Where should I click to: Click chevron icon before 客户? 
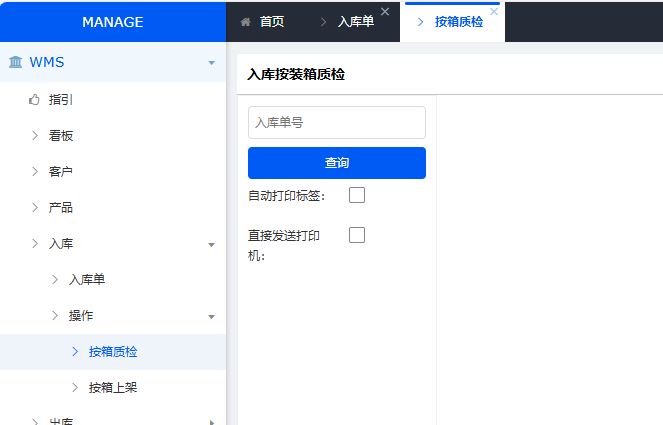[x=34, y=171]
